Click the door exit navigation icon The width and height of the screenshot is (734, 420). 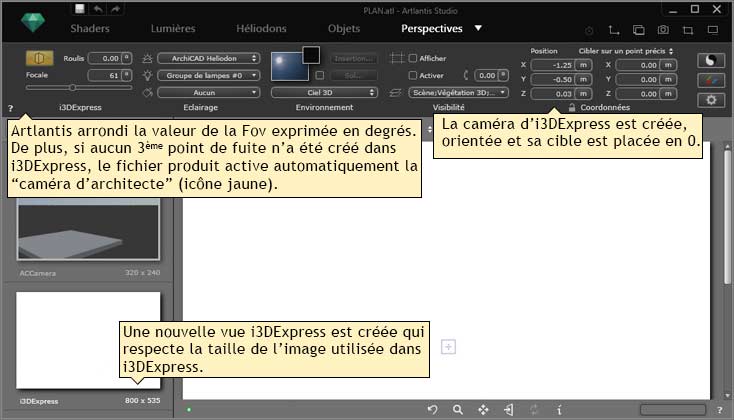tap(509, 410)
